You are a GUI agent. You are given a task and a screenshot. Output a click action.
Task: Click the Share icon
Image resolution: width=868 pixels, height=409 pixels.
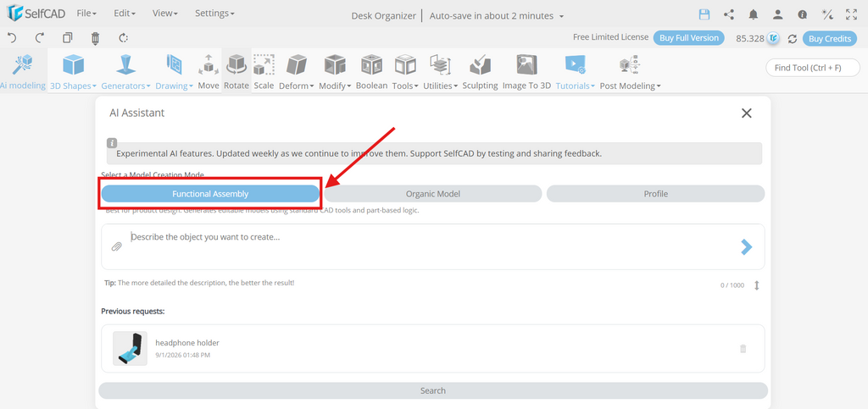[729, 14]
